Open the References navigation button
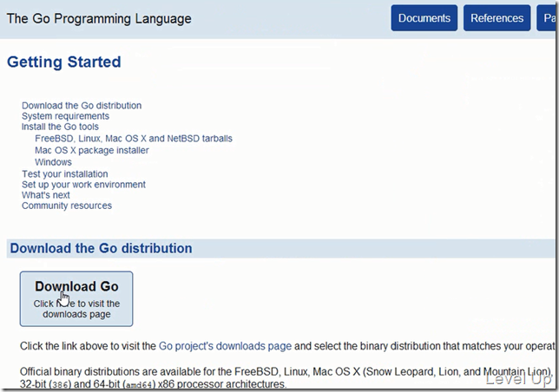Screen dimensions: 559x392 click(497, 18)
